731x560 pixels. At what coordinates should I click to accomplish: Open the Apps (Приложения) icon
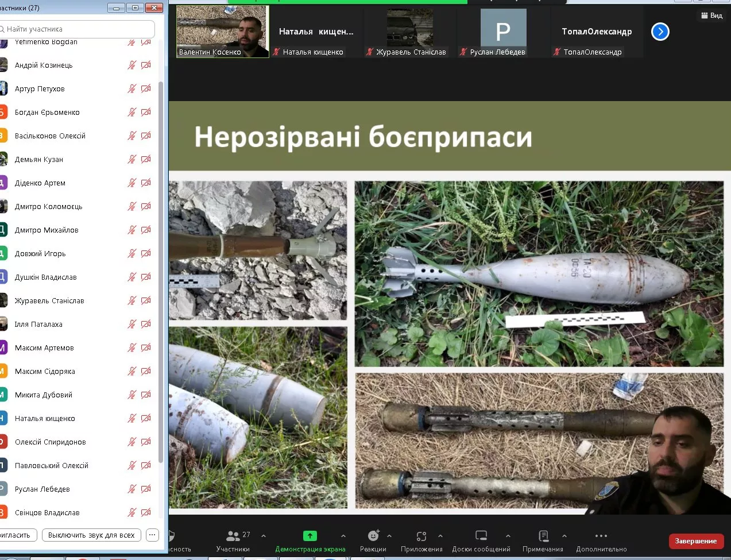(421, 536)
